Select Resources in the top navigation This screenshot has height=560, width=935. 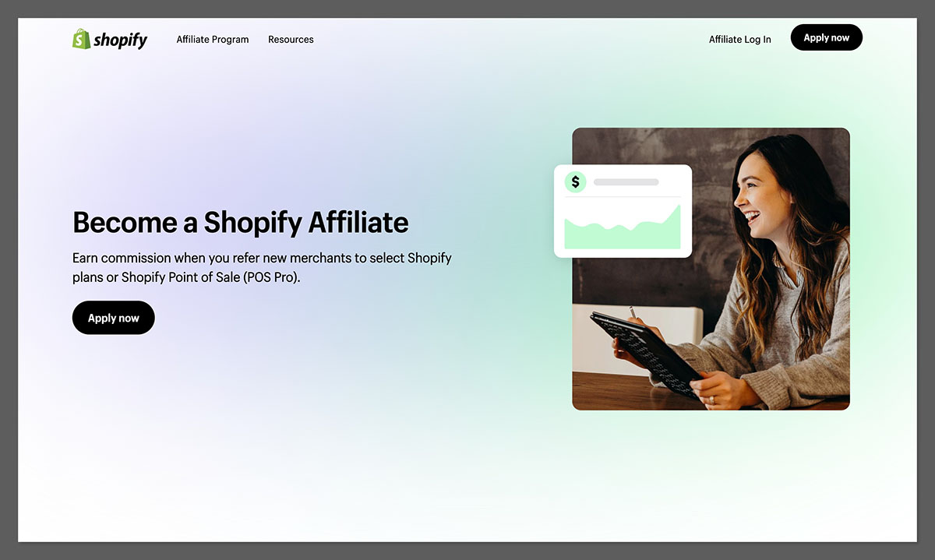coord(291,39)
